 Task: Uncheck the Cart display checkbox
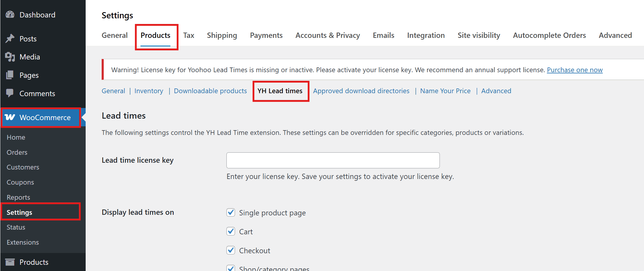coord(231,231)
